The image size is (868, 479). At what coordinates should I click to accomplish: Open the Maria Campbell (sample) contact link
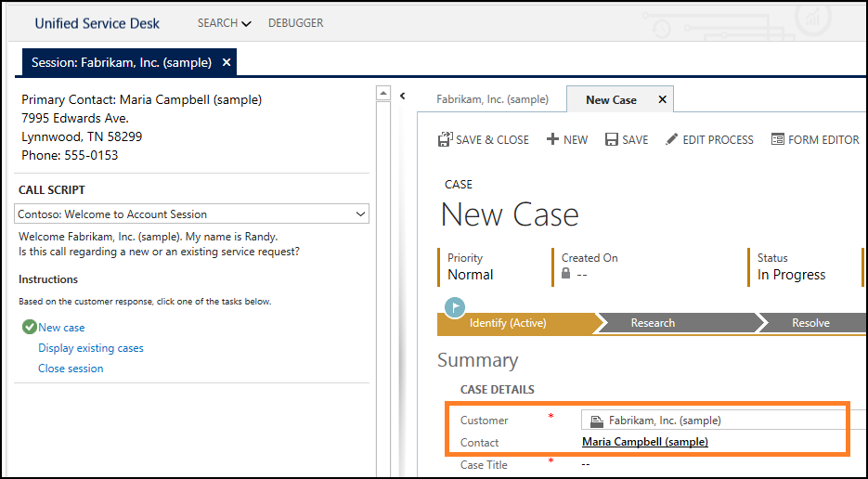[645, 442]
